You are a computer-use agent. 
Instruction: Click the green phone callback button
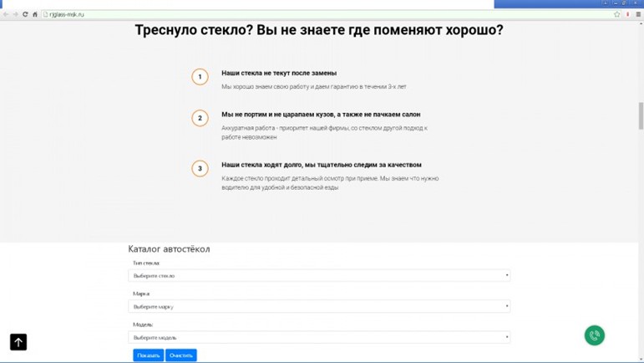point(595,335)
